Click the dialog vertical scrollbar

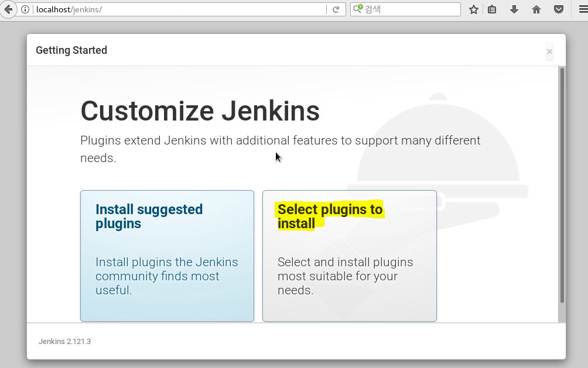[x=562, y=185]
